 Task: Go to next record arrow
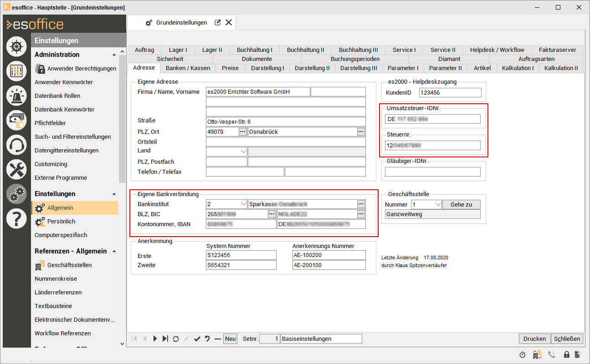click(155, 339)
